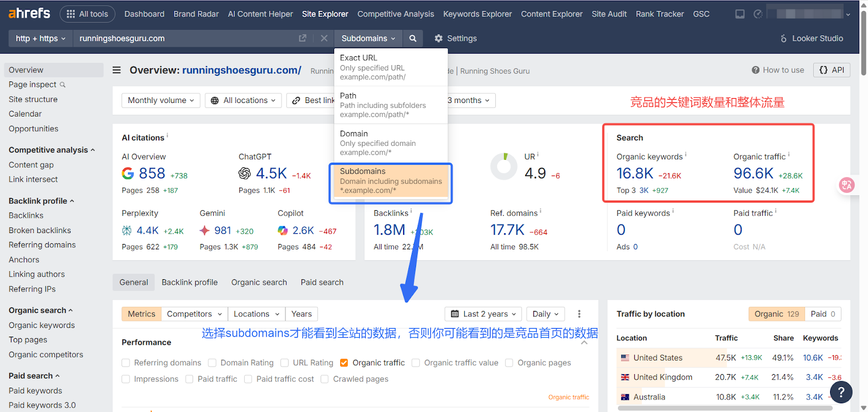Screen dimensions: 868x412
Task: Enable the Referring domains checkbox
Action: point(126,363)
